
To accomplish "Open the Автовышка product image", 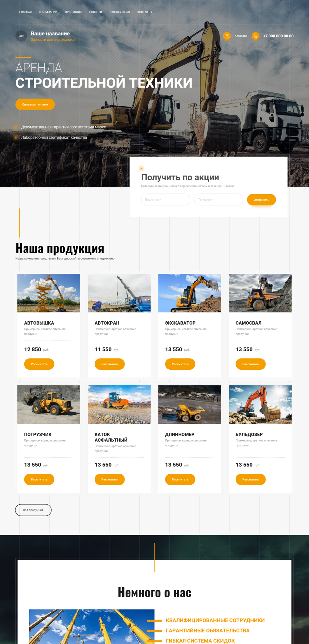I will (49, 293).
